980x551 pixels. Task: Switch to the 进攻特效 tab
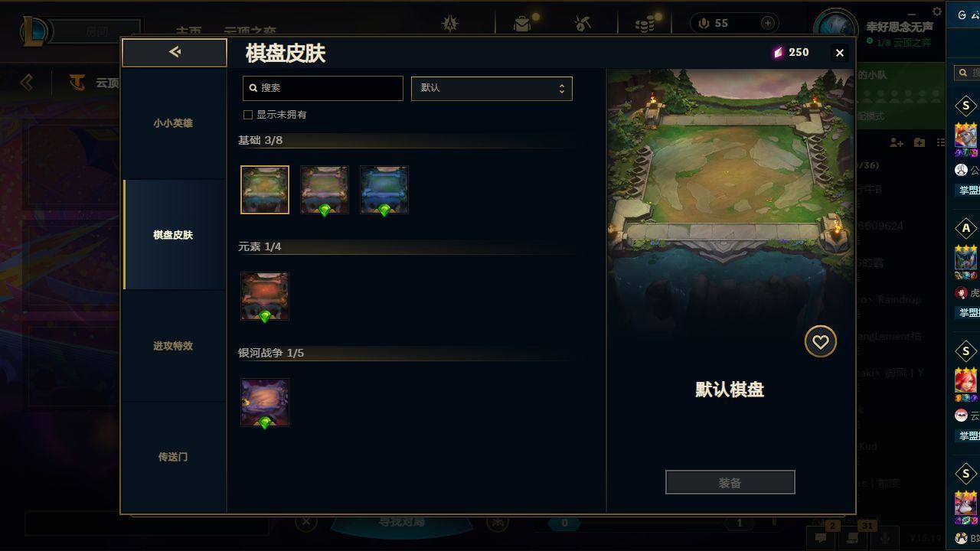coord(173,346)
